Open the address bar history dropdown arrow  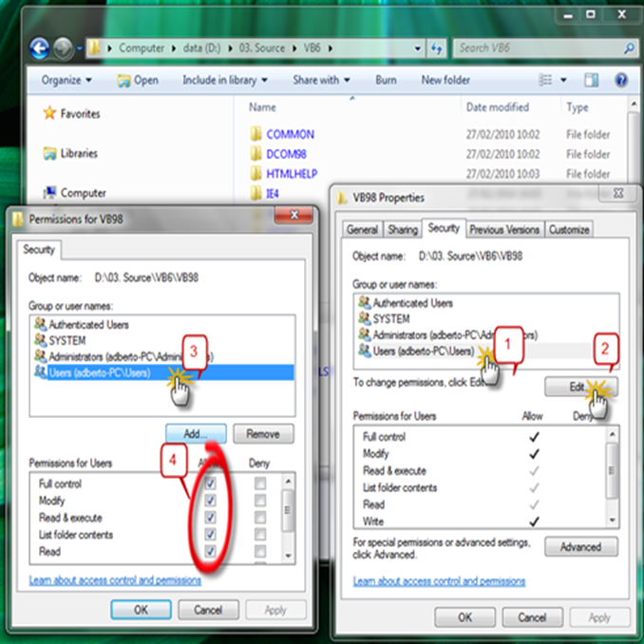click(x=417, y=48)
